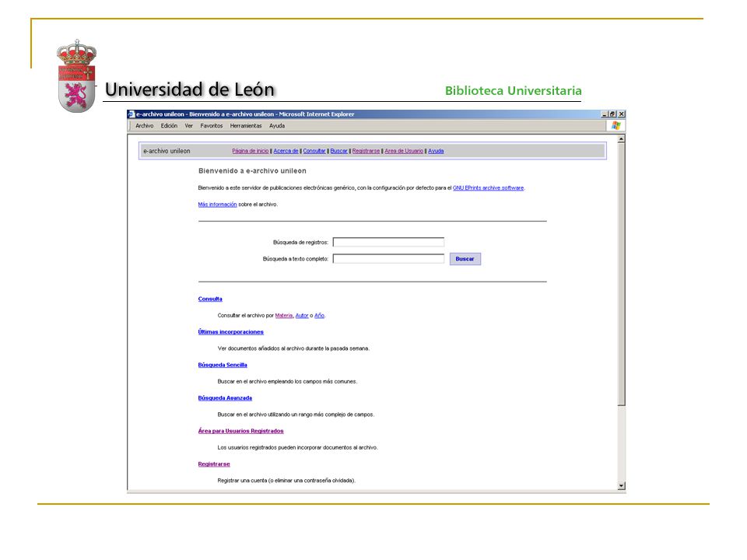Browse the archive by Autor
Screen dimensions: 747x560
[x=302, y=315]
